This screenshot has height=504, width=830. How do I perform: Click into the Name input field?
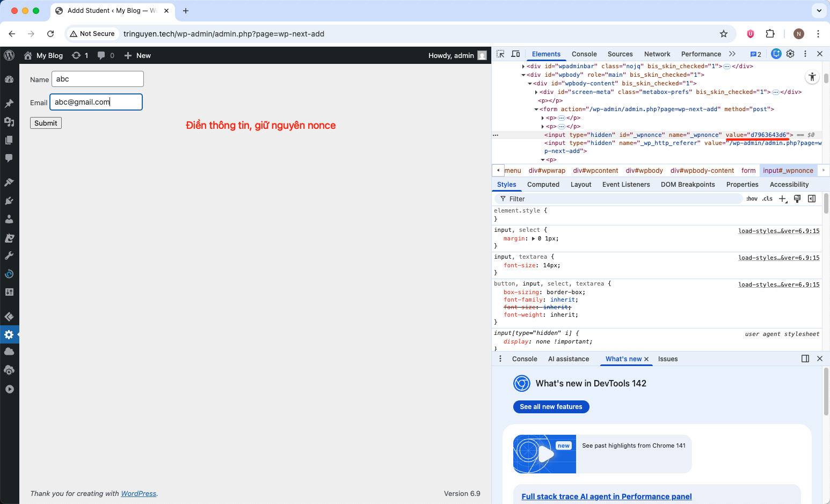98,79
